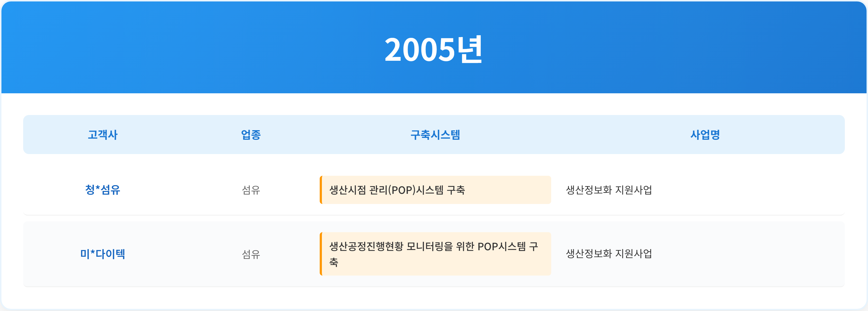Click 섬유 industry in the 청*섬유 row

(251, 190)
